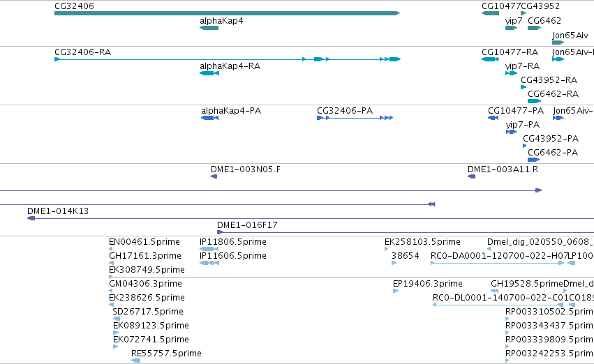594x364 pixels.
Task: Select the EP19406.3prime EST arrow
Action: pos(396,291)
